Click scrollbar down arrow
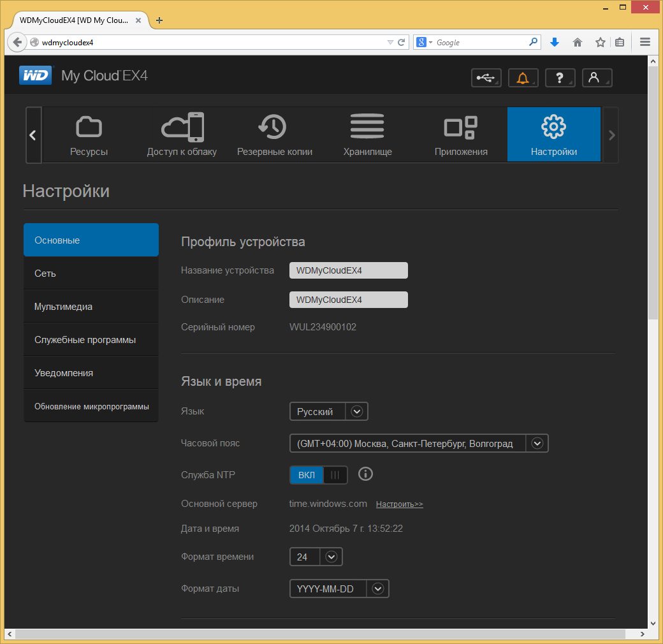663x644 pixels. coord(653,624)
